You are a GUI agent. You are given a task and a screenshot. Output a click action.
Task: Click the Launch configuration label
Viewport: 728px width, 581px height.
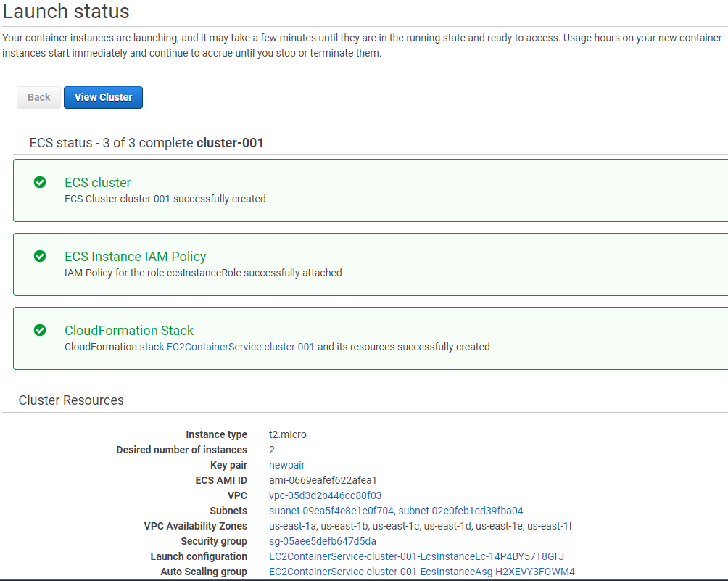pyautogui.click(x=199, y=556)
